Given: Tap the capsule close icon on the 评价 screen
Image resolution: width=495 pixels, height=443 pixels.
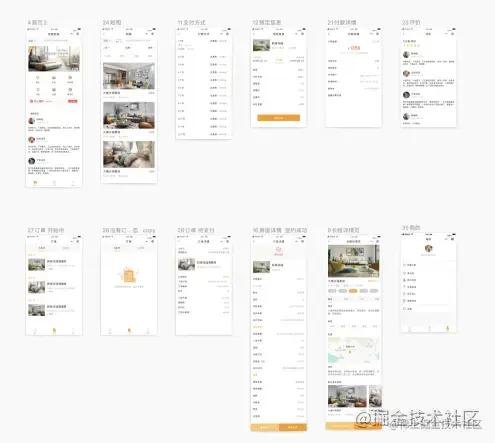Looking at the screenshot, I should pyautogui.click(x=452, y=34).
